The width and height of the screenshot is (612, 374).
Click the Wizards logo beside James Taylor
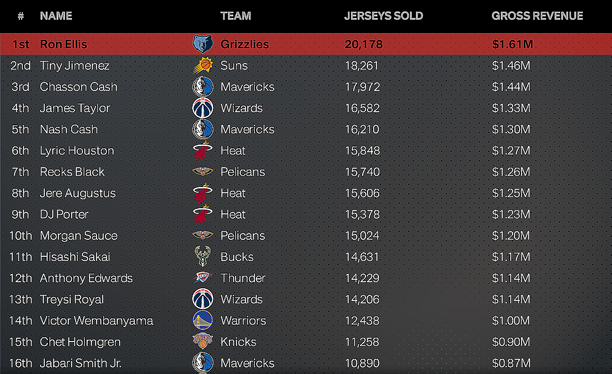tap(203, 108)
